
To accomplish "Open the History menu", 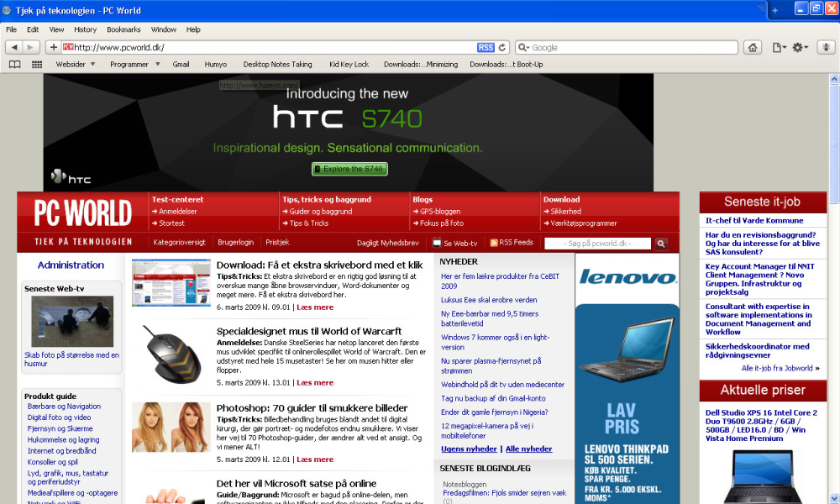I will (x=85, y=29).
